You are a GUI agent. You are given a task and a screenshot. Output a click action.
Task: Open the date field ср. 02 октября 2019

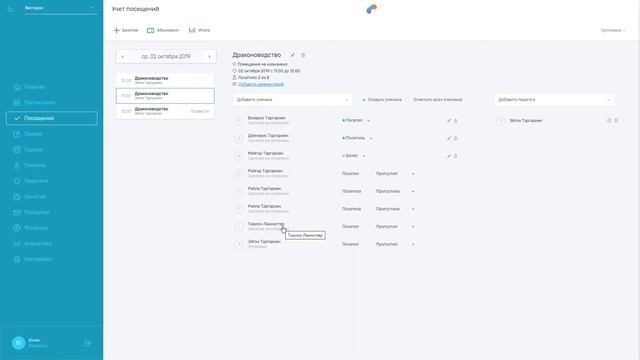click(166, 57)
